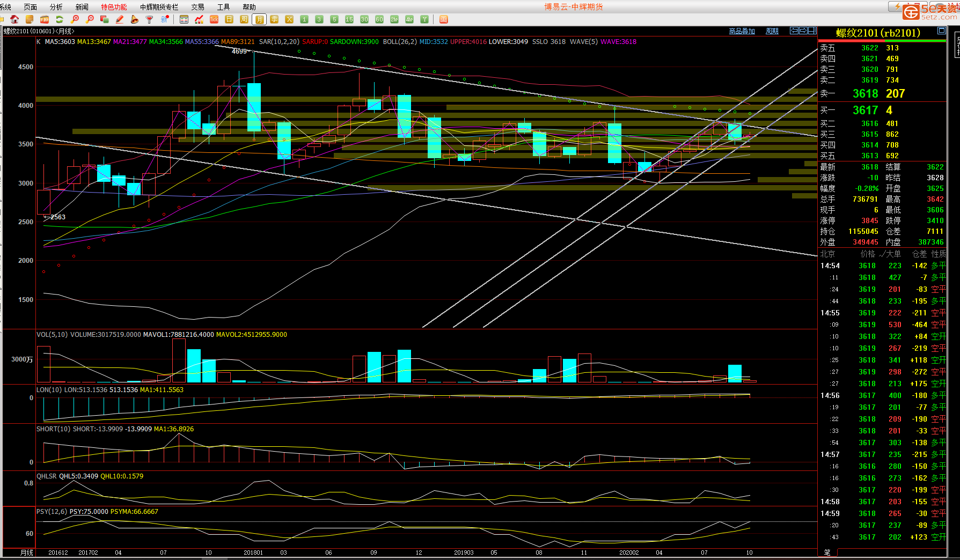Select the monthly 月 period button
The width and height of the screenshot is (960, 560).
(259, 19)
